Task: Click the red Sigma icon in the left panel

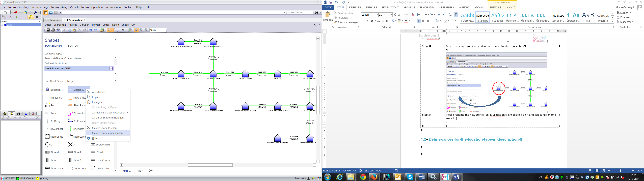Action: click(x=11, y=17)
